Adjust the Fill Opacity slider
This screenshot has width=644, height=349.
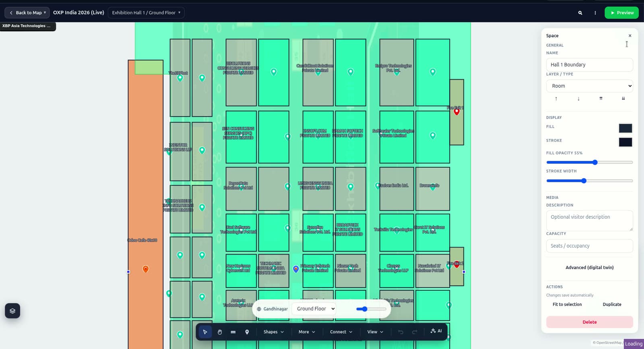(x=589, y=162)
